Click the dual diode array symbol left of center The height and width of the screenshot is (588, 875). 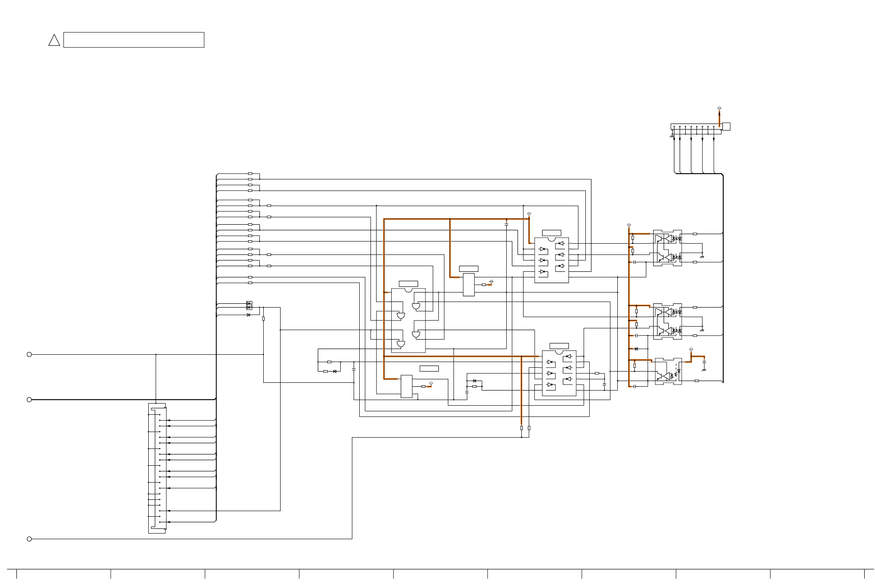[249, 305]
